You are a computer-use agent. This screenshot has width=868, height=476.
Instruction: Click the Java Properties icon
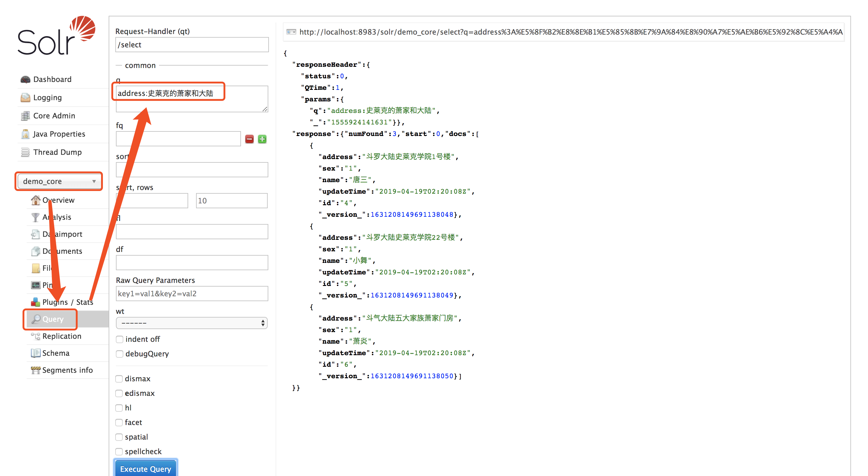click(x=25, y=134)
